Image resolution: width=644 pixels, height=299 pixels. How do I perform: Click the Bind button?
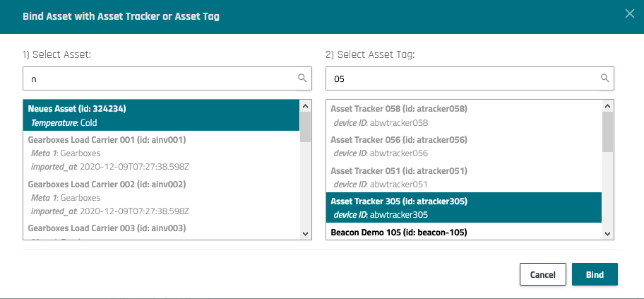click(x=595, y=274)
